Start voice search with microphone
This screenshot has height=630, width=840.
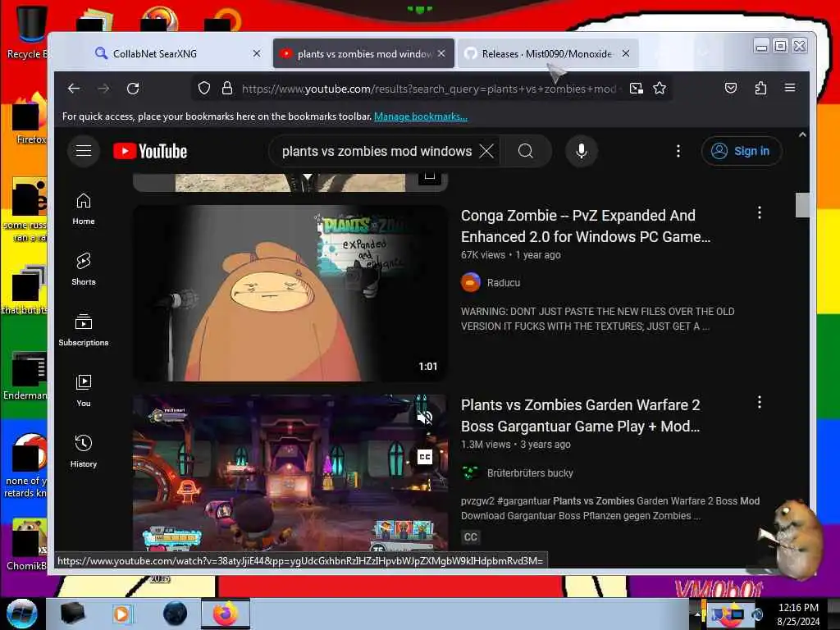pyautogui.click(x=582, y=151)
